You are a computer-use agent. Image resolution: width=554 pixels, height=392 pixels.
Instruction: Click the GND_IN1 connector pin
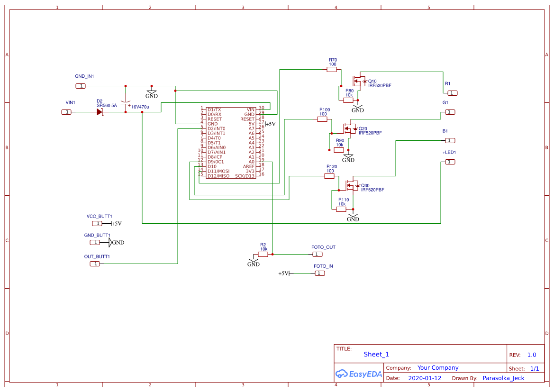click(80, 85)
